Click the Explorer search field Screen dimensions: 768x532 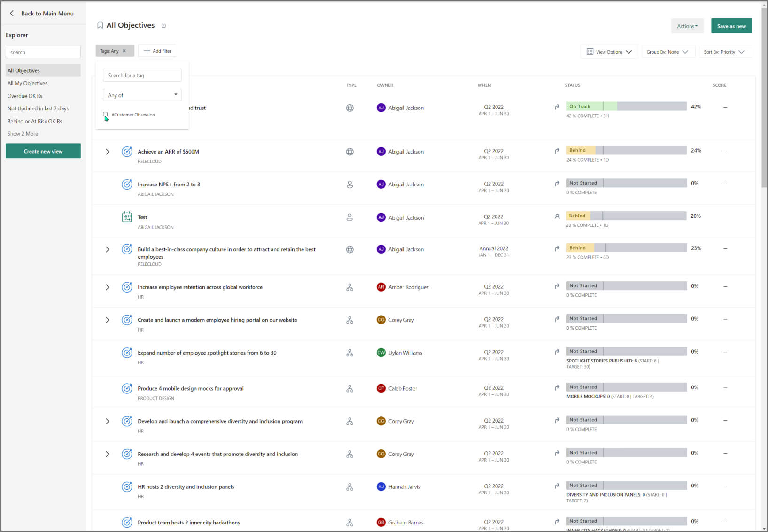tap(43, 52)
